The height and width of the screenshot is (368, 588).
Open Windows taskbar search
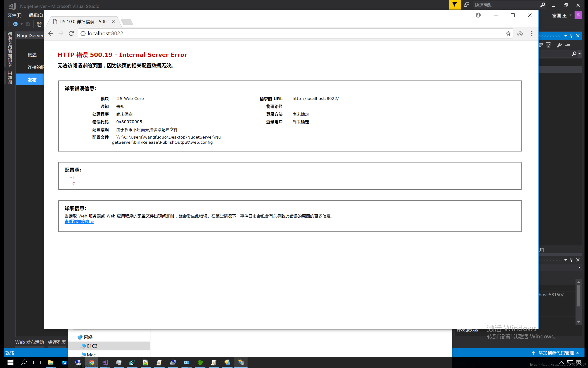click(24, 362)
